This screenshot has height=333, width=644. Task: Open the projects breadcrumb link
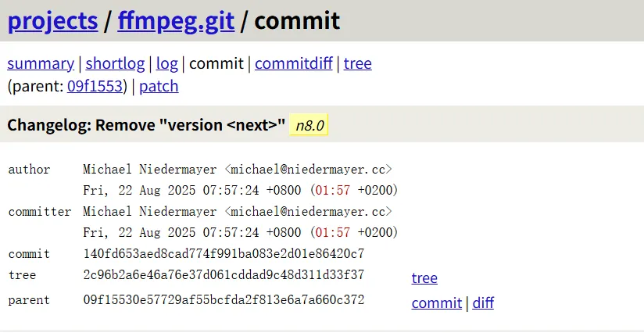tap(52, 20)
